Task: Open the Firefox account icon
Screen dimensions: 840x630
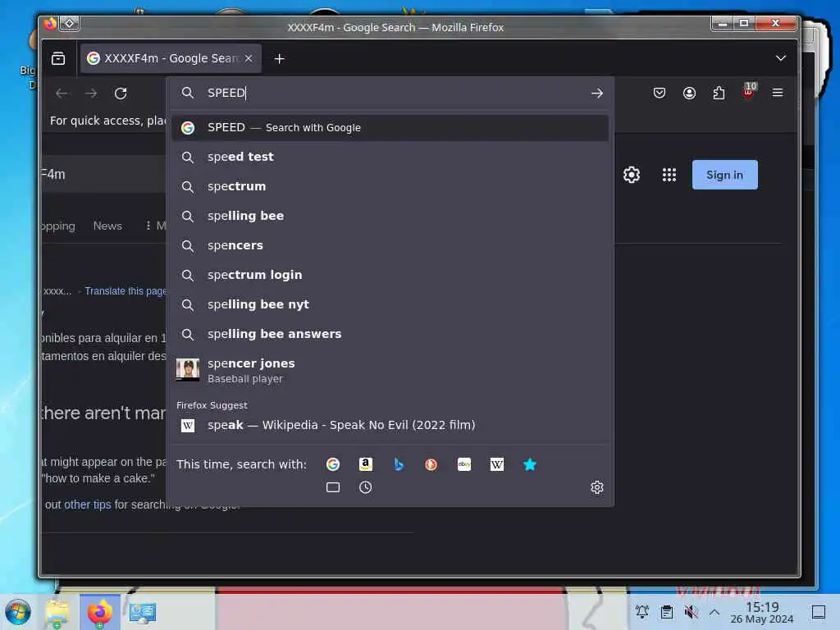Action: click(689, 94)
